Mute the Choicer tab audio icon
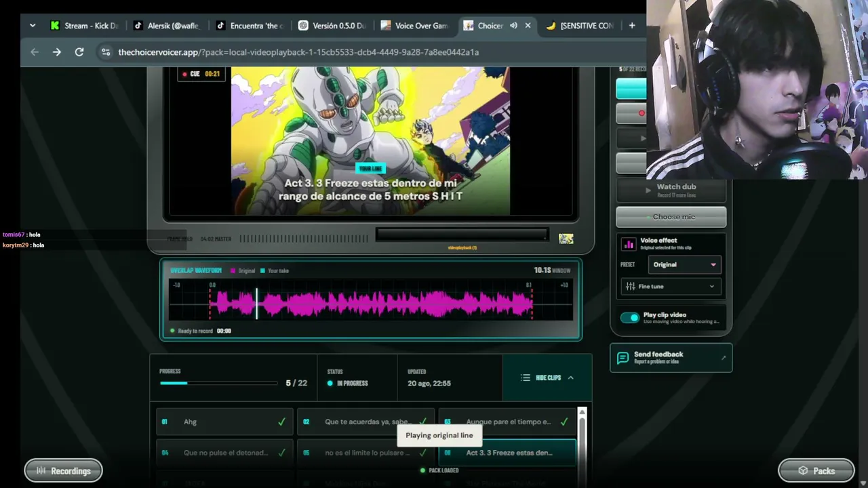868x488 pixels. point(513,26)
